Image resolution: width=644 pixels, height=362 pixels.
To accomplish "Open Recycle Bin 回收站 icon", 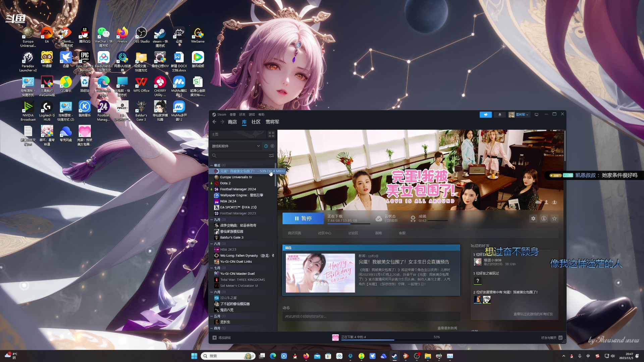I will (85, 84).
